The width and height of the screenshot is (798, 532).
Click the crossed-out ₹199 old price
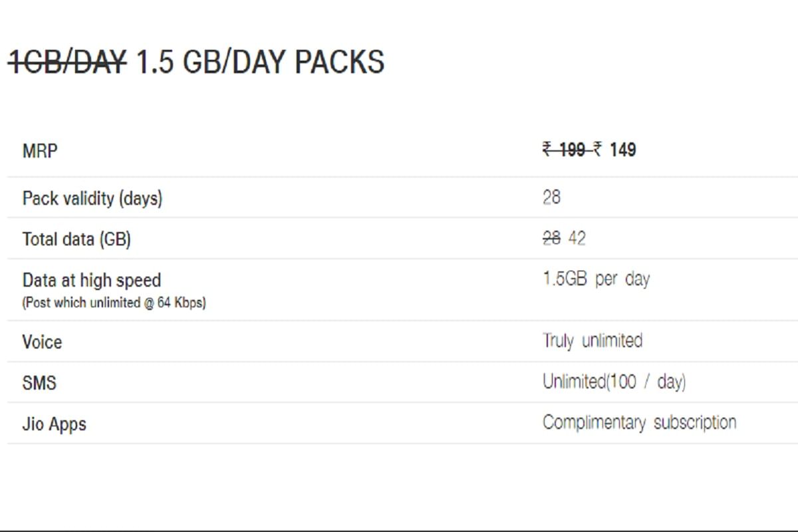(563, 150)
